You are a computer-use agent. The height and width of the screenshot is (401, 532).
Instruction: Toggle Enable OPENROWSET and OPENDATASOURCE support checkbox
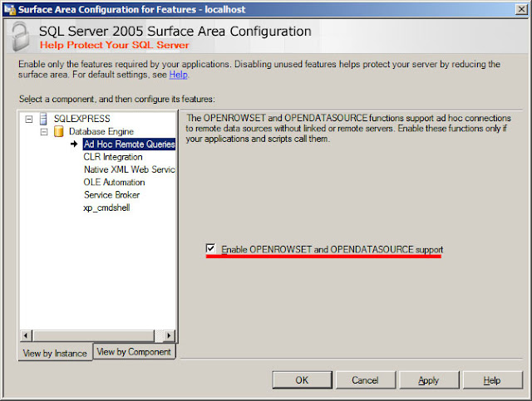[x=210, y=248]
